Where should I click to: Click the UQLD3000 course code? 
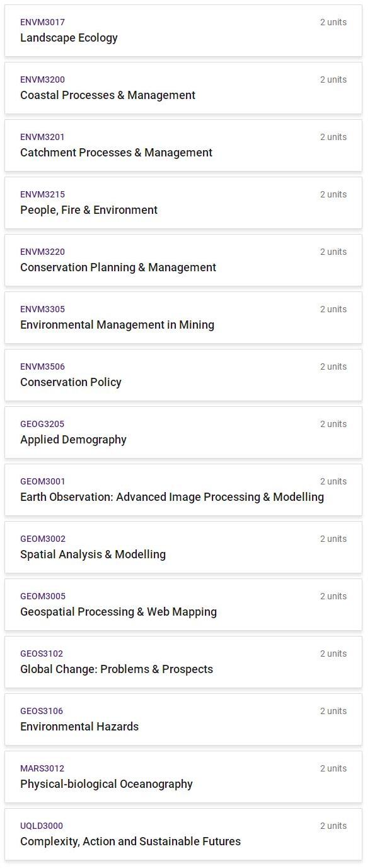pyautogui.click(x=42, y=826)
